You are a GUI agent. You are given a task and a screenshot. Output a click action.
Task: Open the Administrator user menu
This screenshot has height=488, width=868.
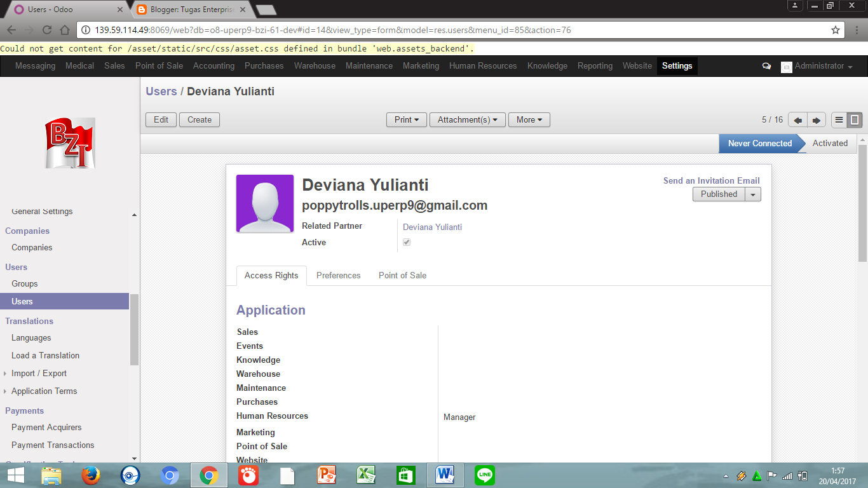[x=824, y=66]
